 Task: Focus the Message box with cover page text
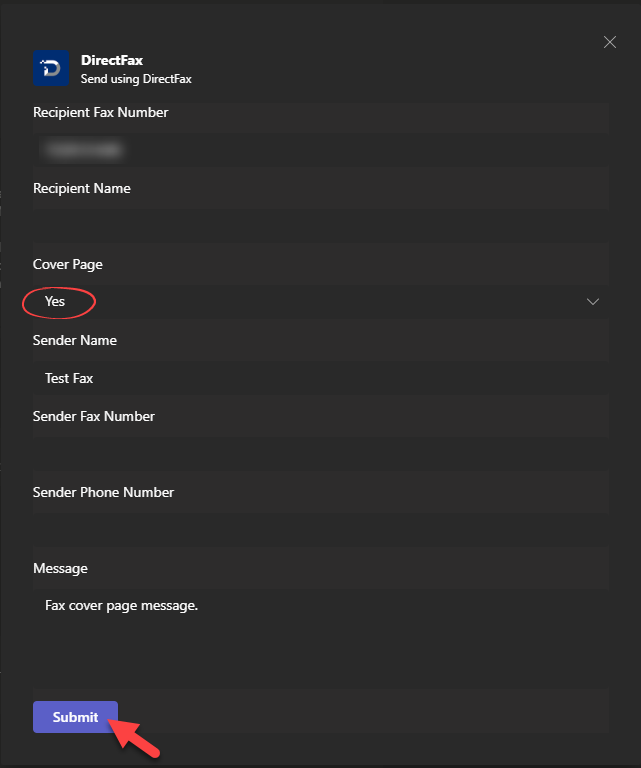[x=320, y=630]
